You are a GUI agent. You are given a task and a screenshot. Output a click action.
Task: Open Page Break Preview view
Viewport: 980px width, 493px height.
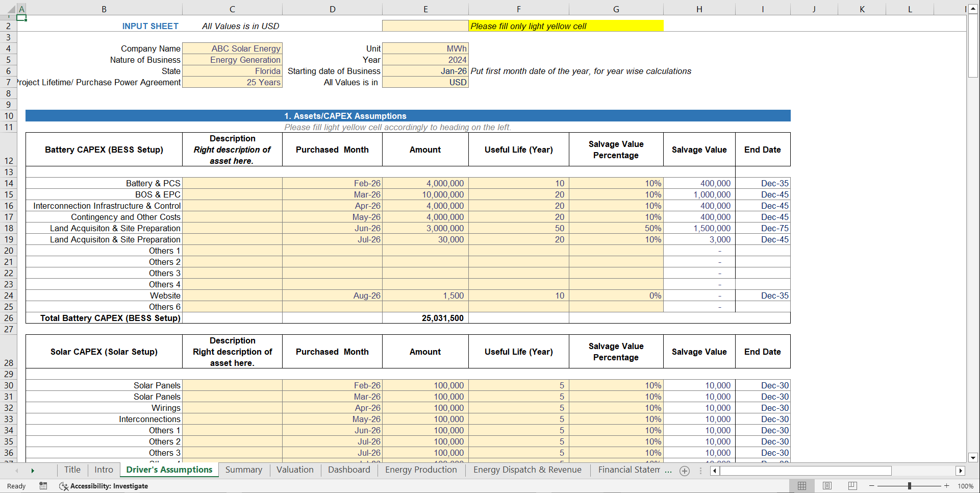tap(852, 486)
